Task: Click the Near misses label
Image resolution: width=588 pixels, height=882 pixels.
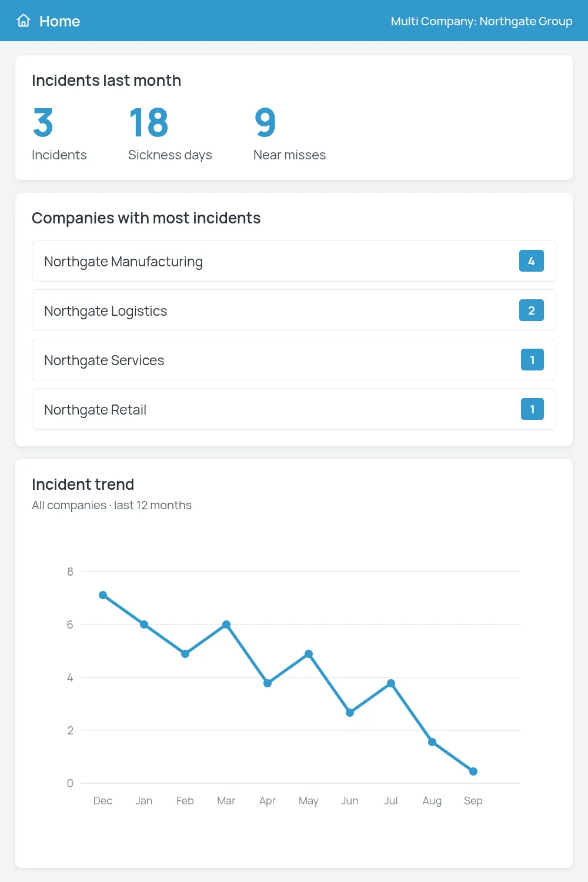Action: [289, 155]
